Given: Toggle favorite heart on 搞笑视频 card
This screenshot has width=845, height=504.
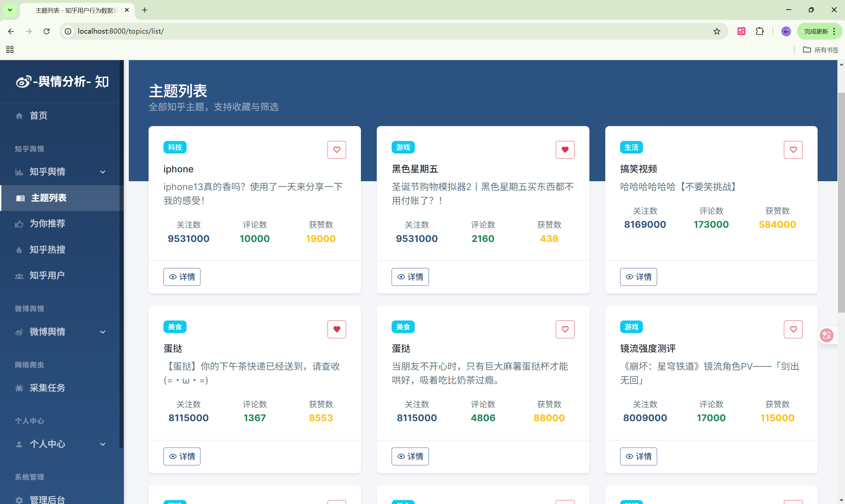Looking at the screenshot, I should tap(793, 150).
